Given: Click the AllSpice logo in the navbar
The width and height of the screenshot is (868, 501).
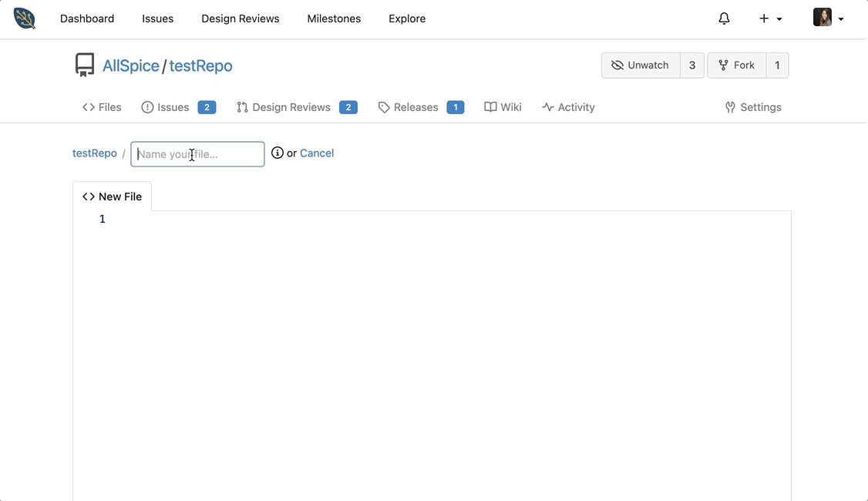Looking at the screenshot, I should [24, 18].
